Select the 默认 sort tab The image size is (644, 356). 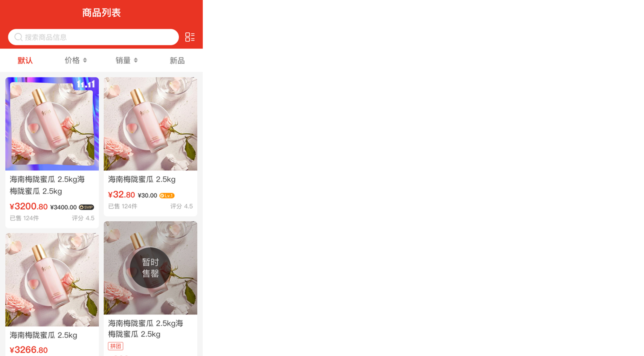click(25, 61)
